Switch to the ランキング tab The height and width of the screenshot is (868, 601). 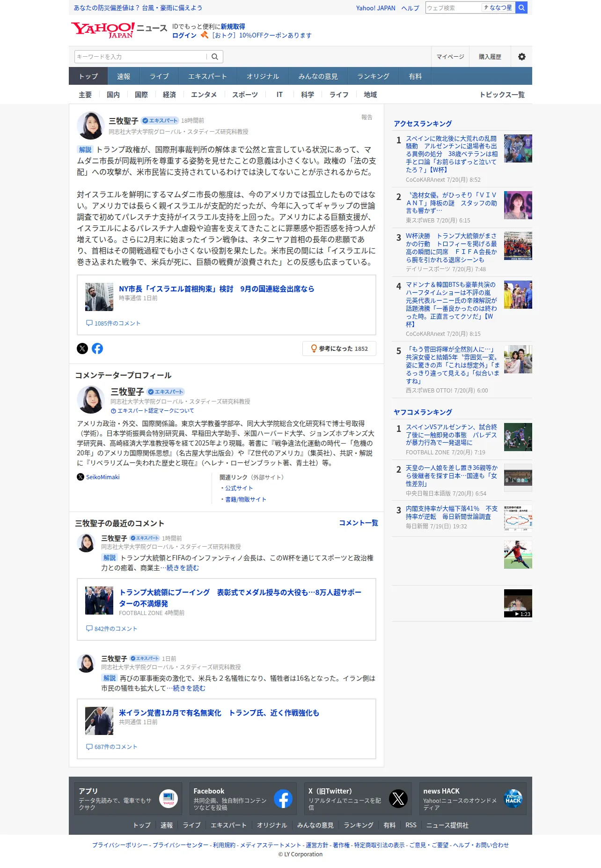[373, 76]
